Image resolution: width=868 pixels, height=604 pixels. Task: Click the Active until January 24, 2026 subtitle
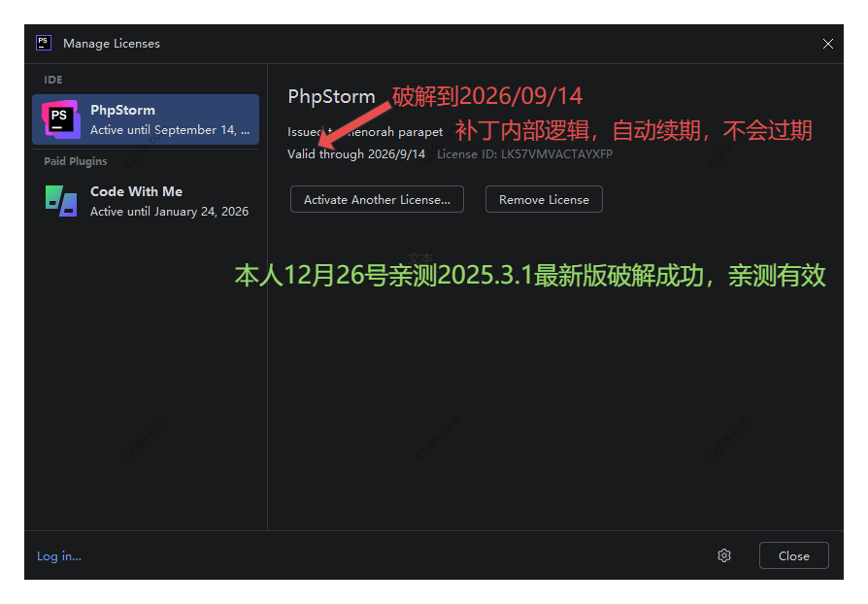pos(169,211)
